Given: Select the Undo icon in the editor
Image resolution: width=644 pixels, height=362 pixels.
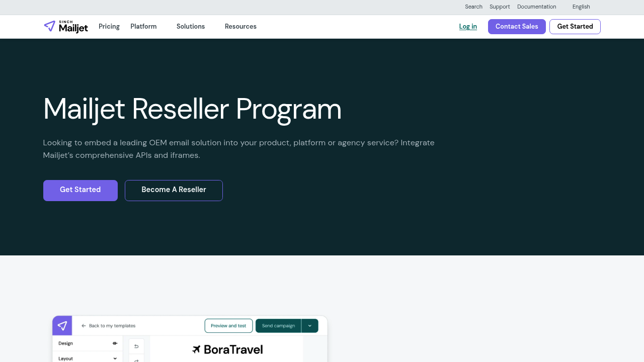Looking at the screenshot, I should click(136, 346).
